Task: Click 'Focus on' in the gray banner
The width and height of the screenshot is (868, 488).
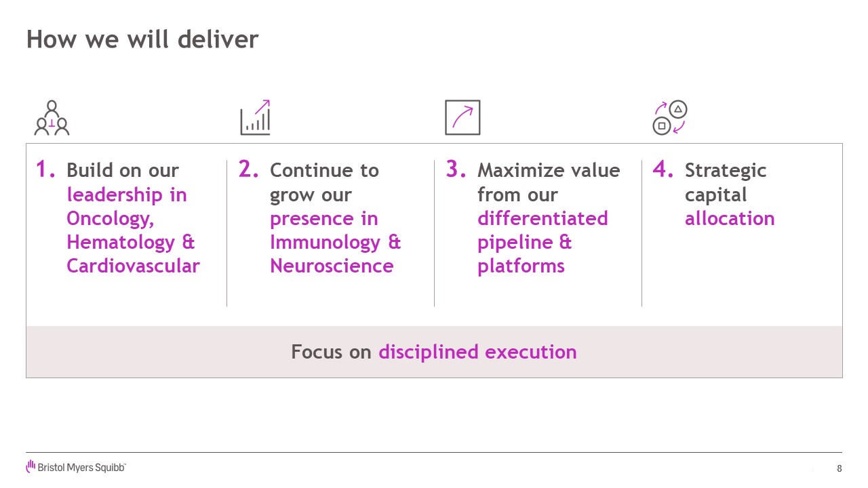Action: (x=332, y=352)
